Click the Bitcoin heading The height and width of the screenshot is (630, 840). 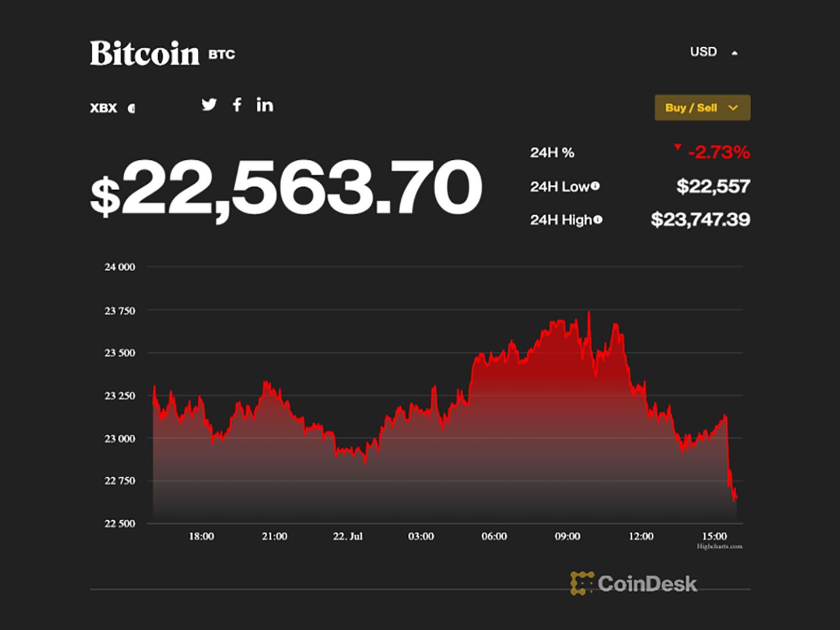tap(145, 53)
